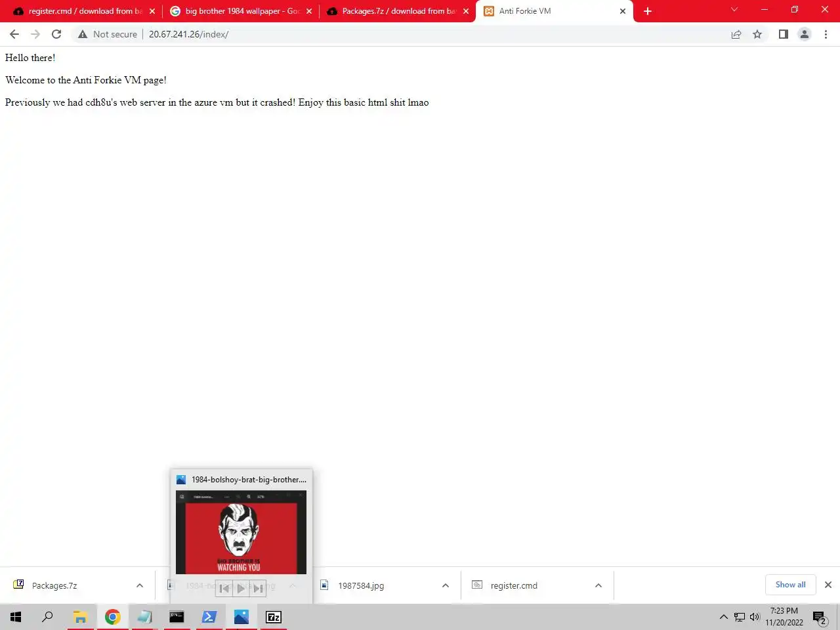Viewport: 840px width, 630px height.
Task: Share this page via share icon
Action: pos(736,34)
